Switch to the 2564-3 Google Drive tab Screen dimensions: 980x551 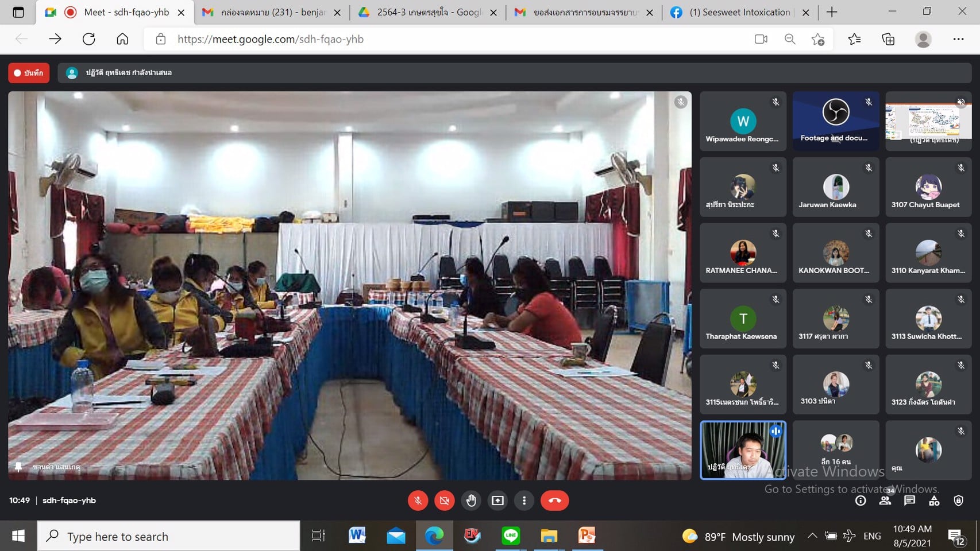coord(428,12)
